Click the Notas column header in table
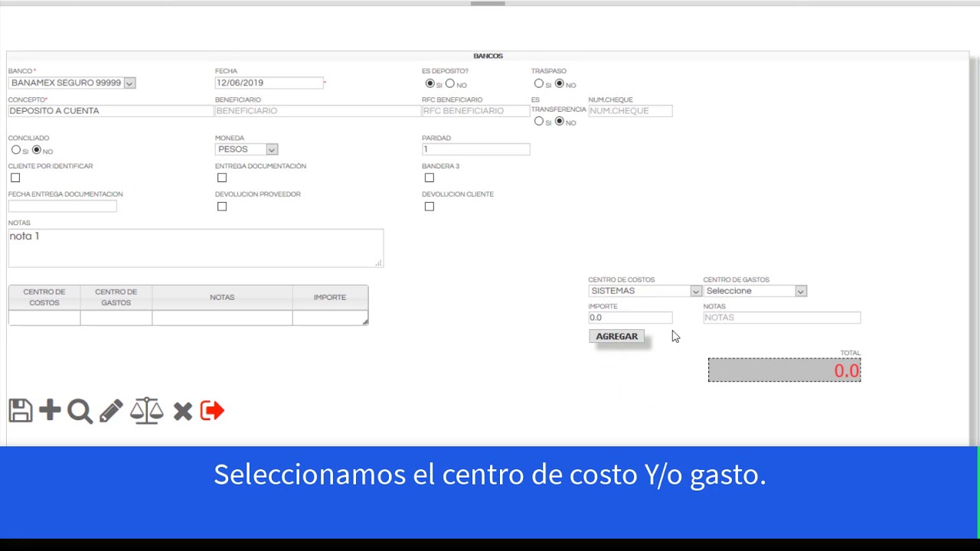This screenshot has height=551, width=980. click(x=222, y=297)
